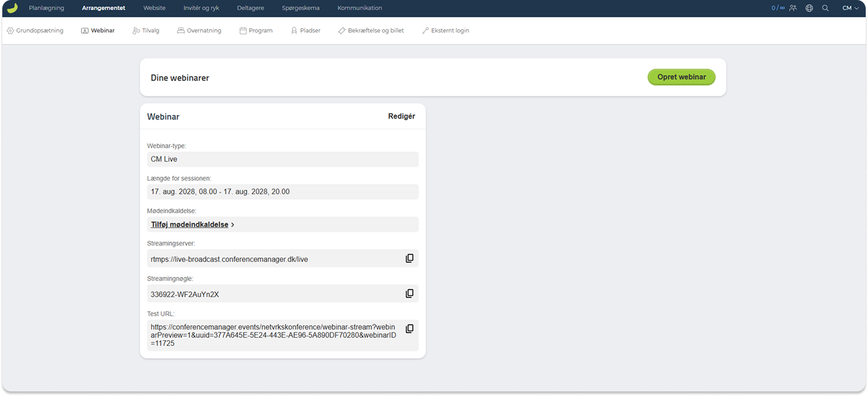Screen dimensions: 868x396
Task: Expand the CM account dropdown
Action: point(851,8)
